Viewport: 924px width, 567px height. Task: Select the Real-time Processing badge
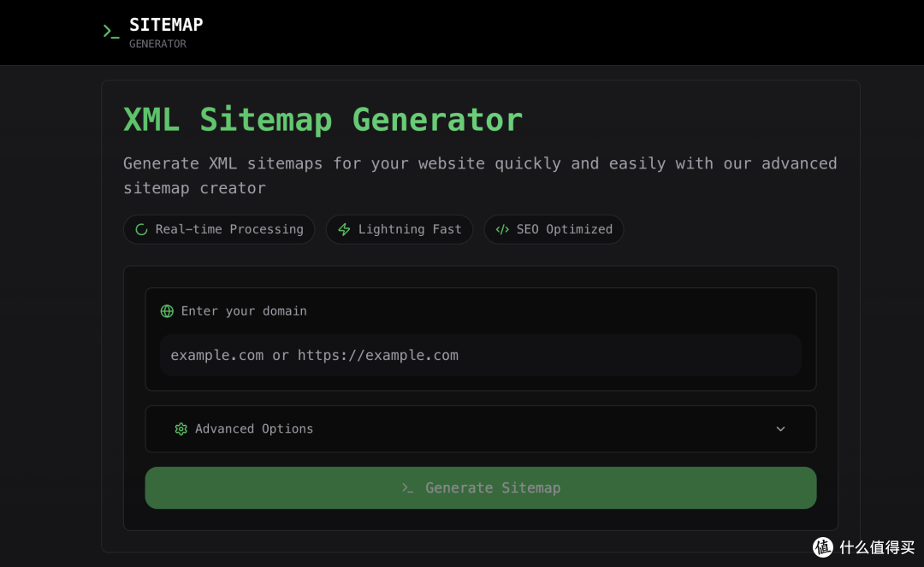[219, 230]
